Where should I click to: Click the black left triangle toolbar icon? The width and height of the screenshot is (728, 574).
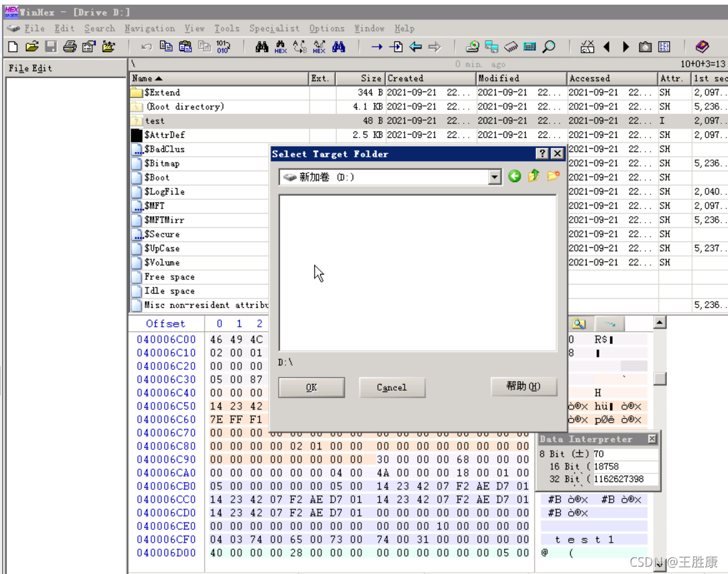coord(607,47)
